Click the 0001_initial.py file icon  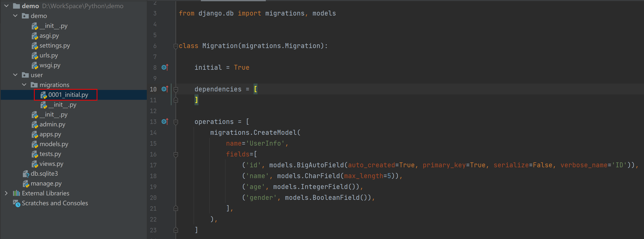point(44,95)
